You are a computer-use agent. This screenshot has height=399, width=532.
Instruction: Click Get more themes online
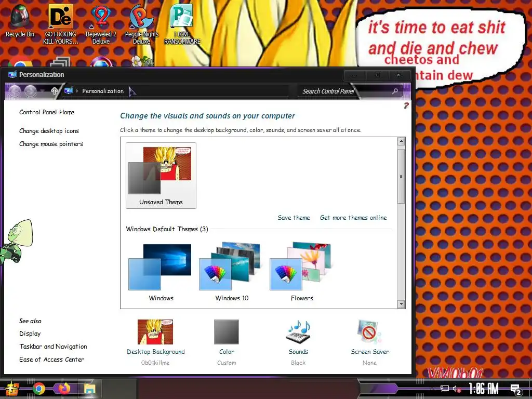pos(353,218)
